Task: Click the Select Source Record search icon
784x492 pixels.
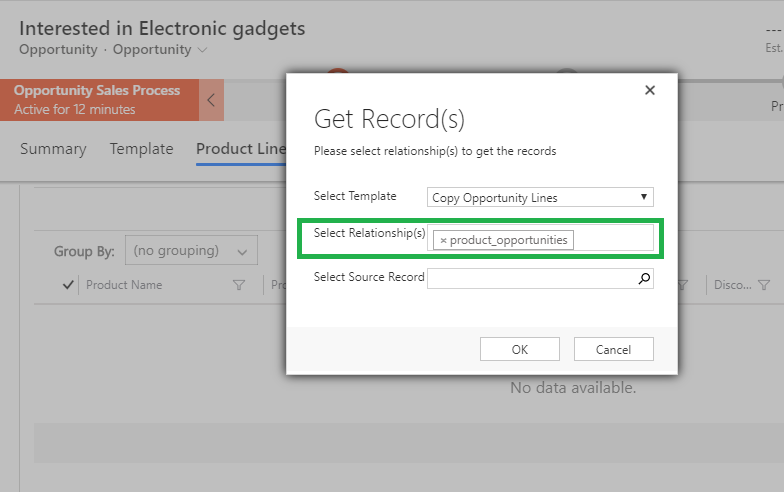Action: pyautogui.click(x=644, y=279)
